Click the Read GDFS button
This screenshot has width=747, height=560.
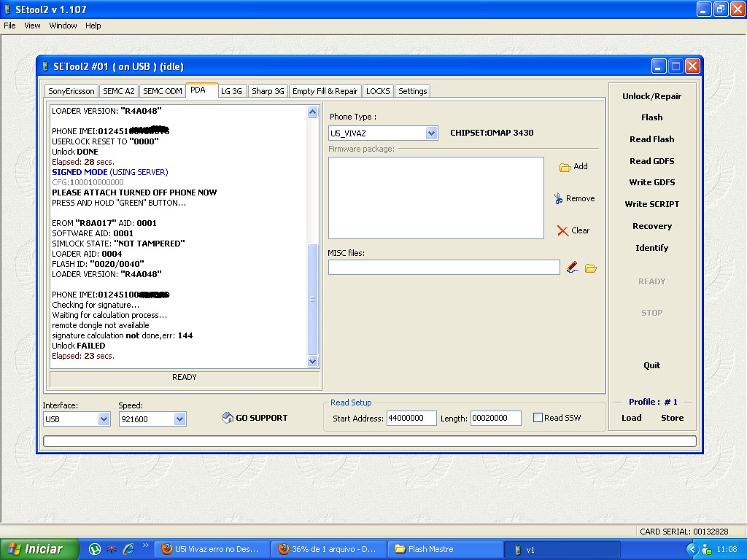coord(651,161)
